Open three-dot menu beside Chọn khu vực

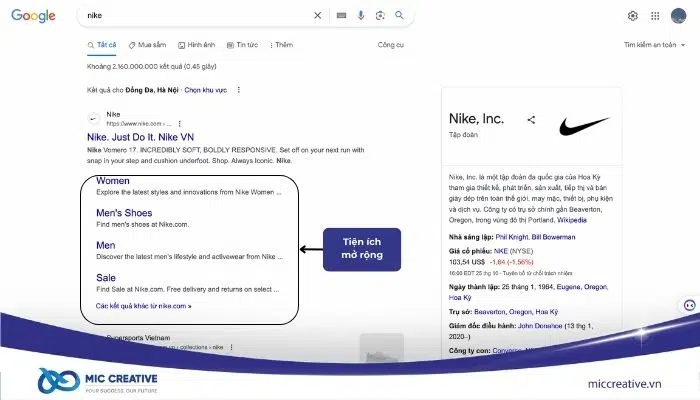[239, 90]
